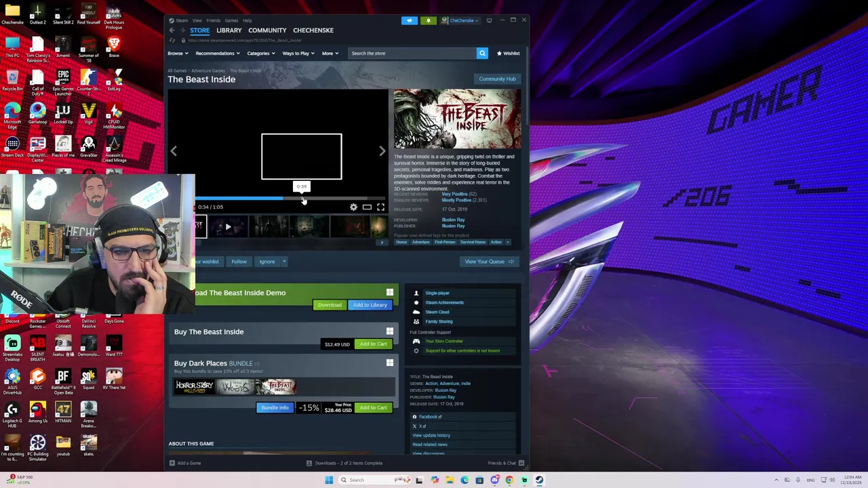
Task: Expand the More dropdown in store nav
Action: pyautogui.click(x=330, y=53)
